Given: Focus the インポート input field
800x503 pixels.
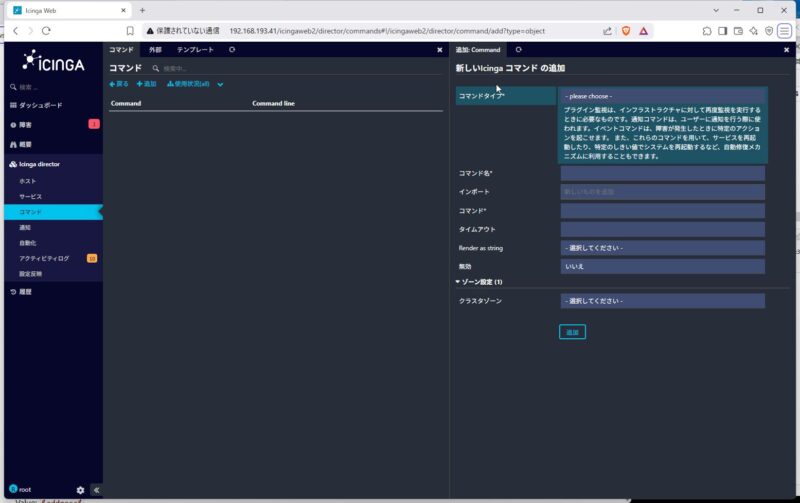Looking at the screenshot, I should [663, 192].
